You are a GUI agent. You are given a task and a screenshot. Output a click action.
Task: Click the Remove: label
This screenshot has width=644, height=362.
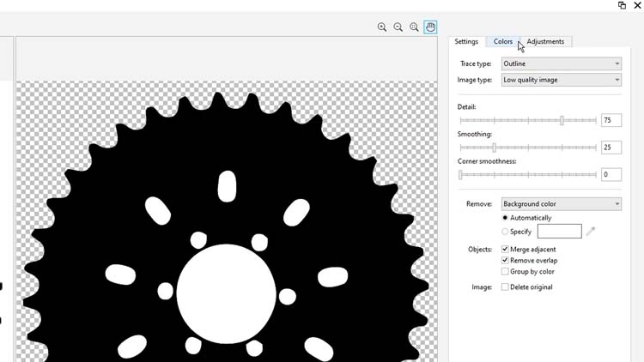479,204
